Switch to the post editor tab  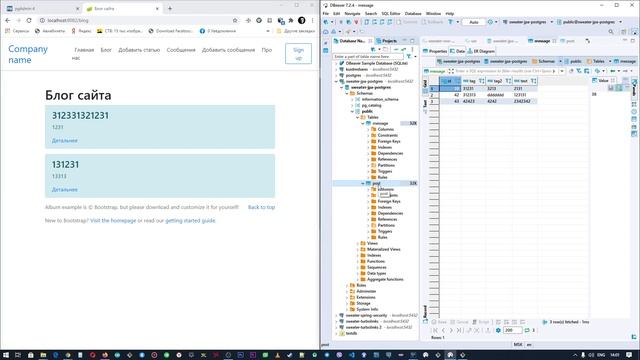[x=567, y=41]
